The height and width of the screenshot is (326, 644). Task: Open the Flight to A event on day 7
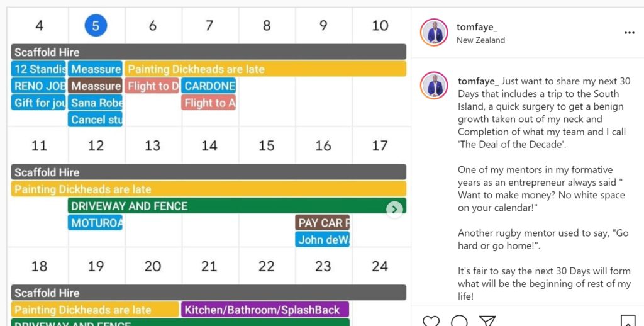[209, 103]
